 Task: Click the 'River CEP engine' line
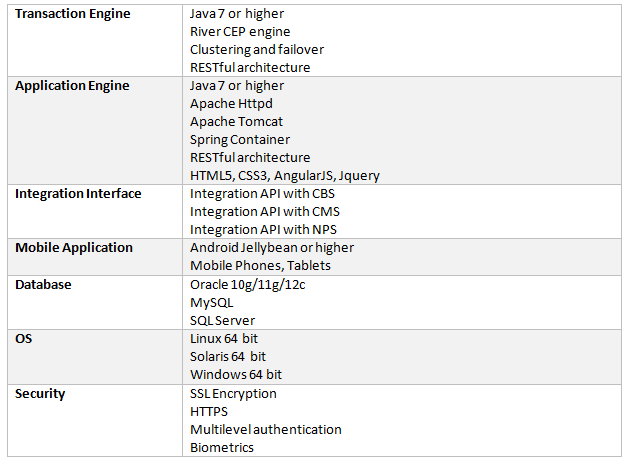pos(240,32)
